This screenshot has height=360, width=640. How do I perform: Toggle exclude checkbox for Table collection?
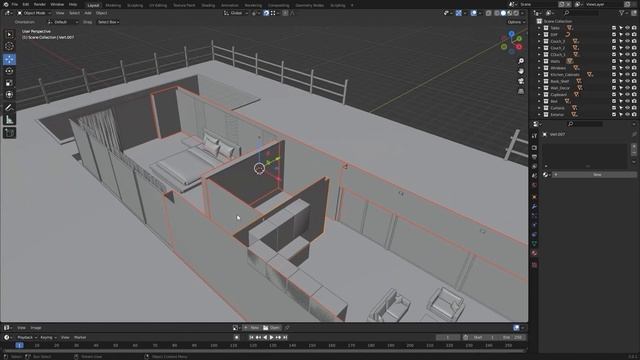pyautogui.click(x=614, y=28)
